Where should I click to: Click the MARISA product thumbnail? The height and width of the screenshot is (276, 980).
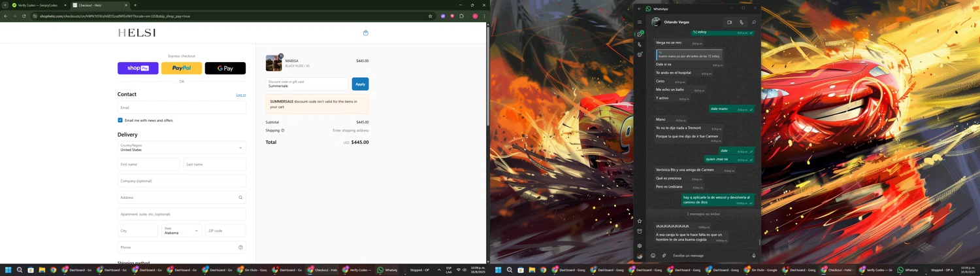(x=274, y=63)
